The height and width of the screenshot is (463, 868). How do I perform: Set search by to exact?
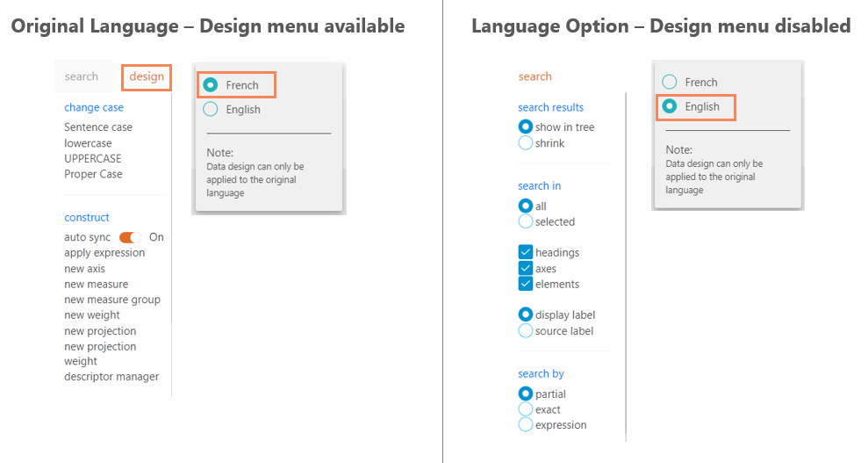[x=526, y=409]
